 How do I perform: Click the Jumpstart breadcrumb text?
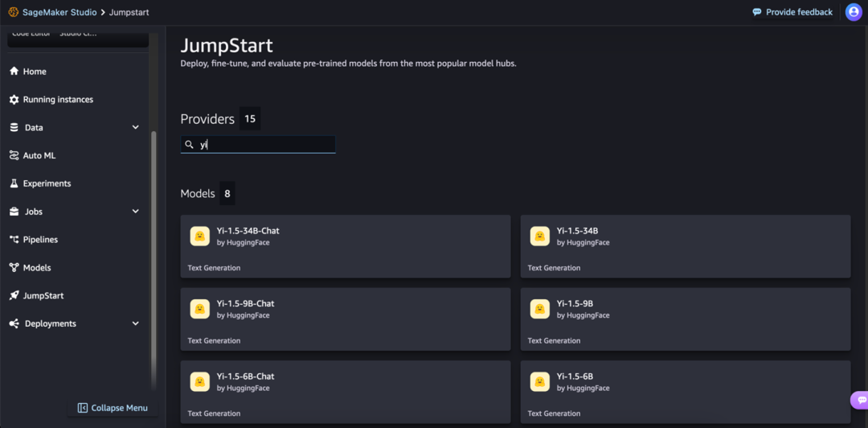129,11
